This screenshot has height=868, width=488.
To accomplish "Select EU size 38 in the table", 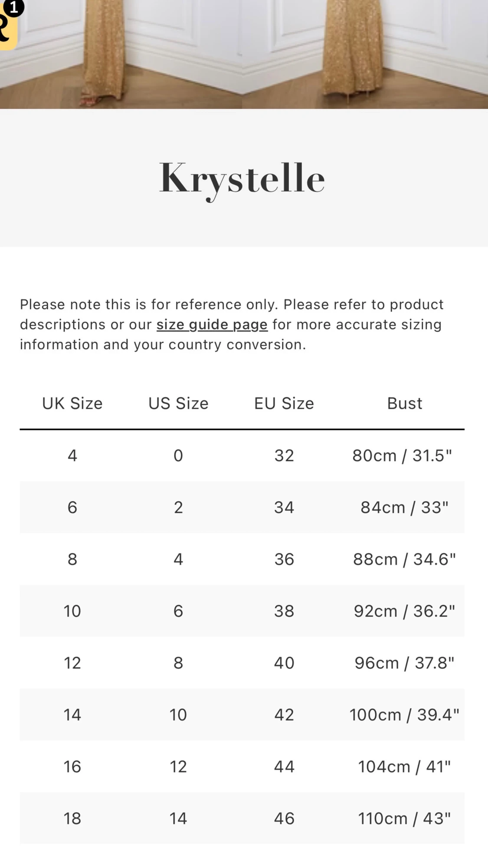I will [x=284, y=611].
